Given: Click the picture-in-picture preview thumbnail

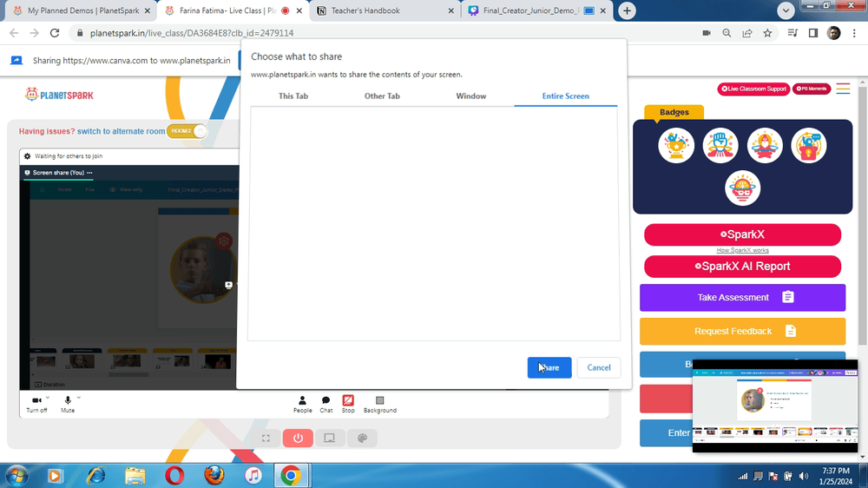Looking at the screenshot, I should pyautogui.click(x=775, y=406).
